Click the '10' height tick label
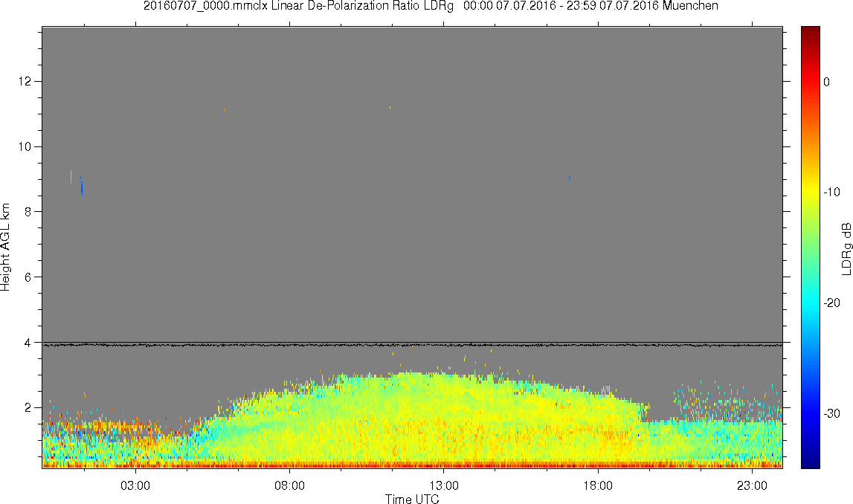Screen dimensions: 853x504 coord(26,146)
